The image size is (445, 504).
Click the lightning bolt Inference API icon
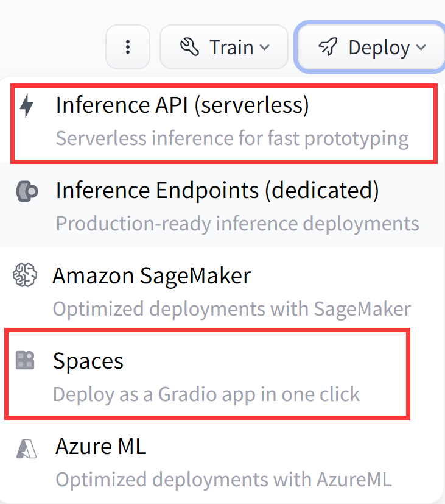(27, 105)
